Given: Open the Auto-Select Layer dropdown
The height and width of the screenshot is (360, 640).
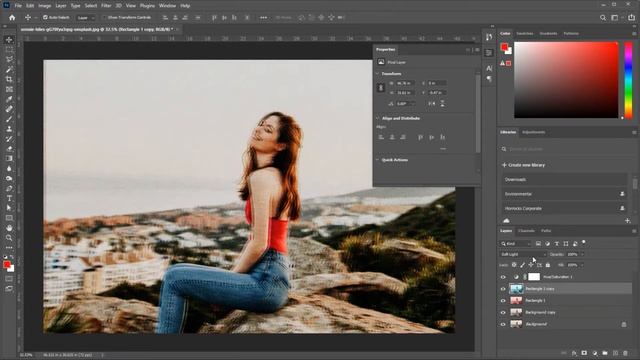Looking at the screenshot, I should (x=86, y=18).
